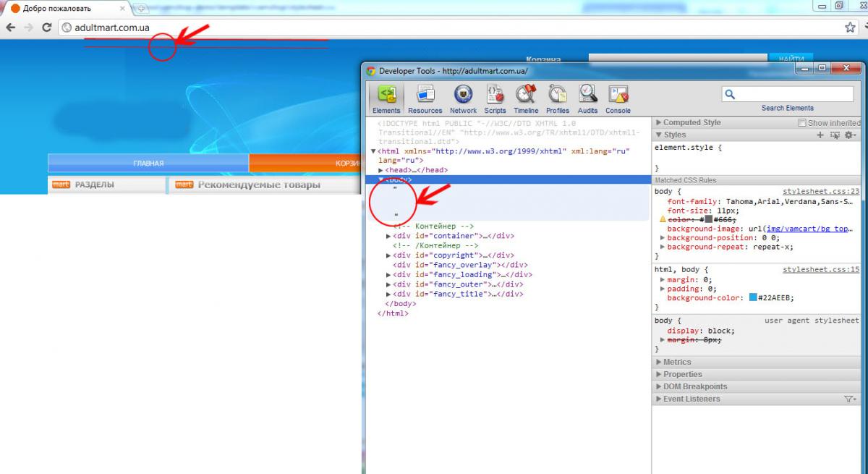868x474 pixels.
Task: Open the Timeline panel icon
Action: tap(526, 99)
